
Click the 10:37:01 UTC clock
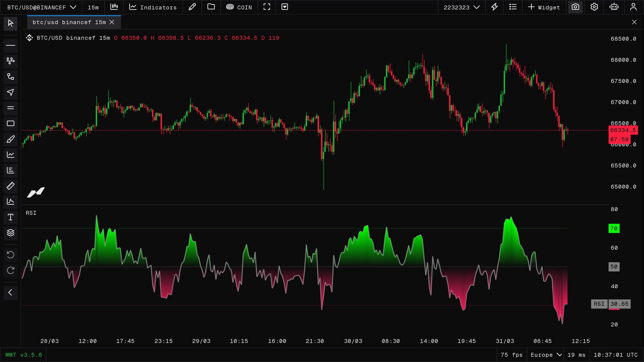pos(616,355)
